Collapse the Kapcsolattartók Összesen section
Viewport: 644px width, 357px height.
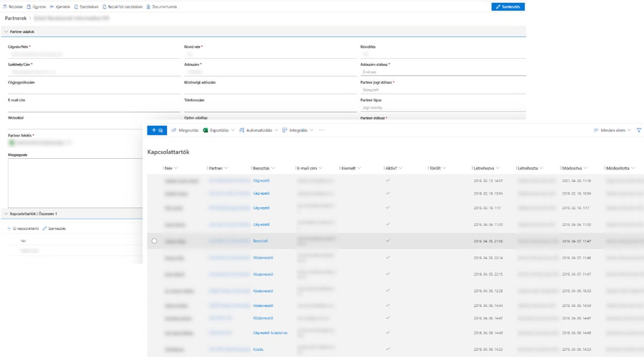(6, 213)
